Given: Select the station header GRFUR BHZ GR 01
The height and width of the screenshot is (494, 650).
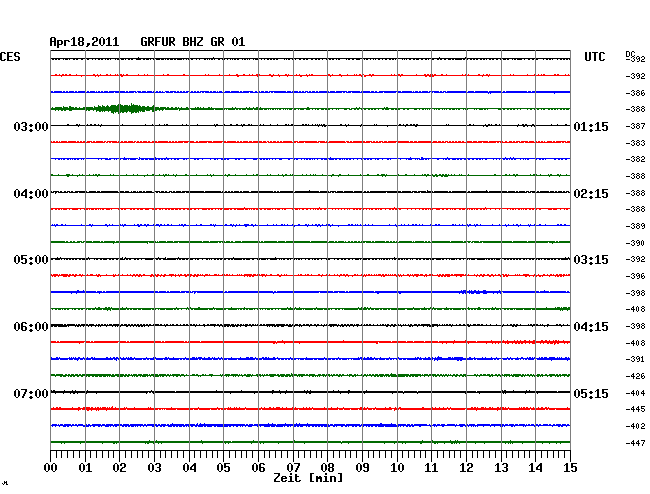Looking at the screenshot, I should coord(193,42).
